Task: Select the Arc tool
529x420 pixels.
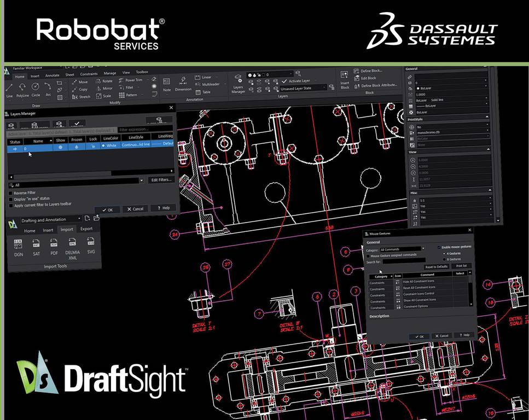Action: coord(48,89)
